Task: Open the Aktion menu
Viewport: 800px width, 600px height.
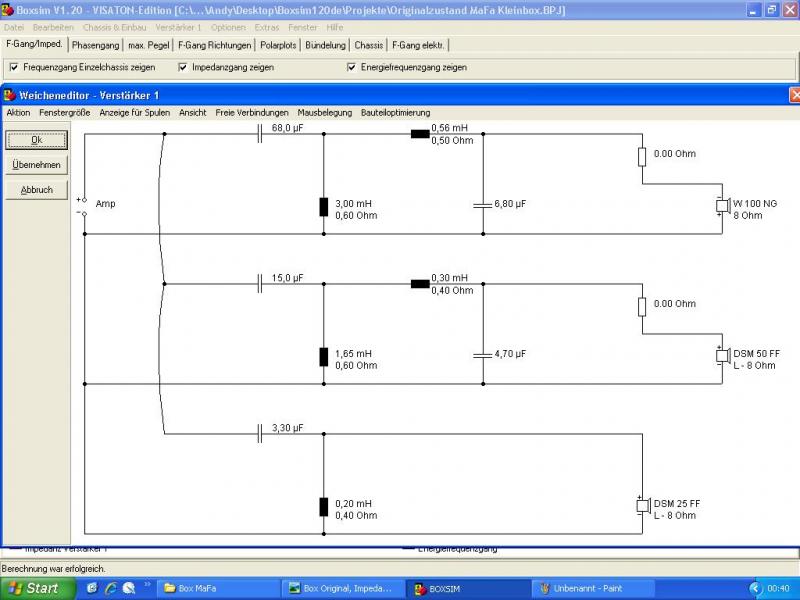Action: 18,112
